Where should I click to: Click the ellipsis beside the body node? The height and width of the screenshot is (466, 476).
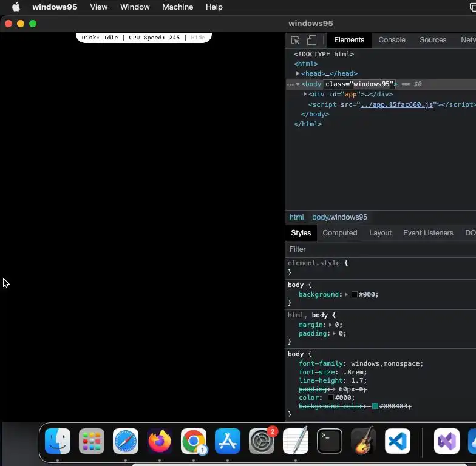290,84
